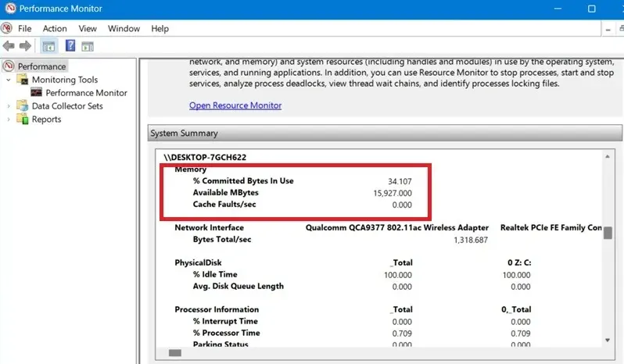Click the System Summary horizontal scrollbar thumb
The image size is (624, 364).
tap(175, 353)
